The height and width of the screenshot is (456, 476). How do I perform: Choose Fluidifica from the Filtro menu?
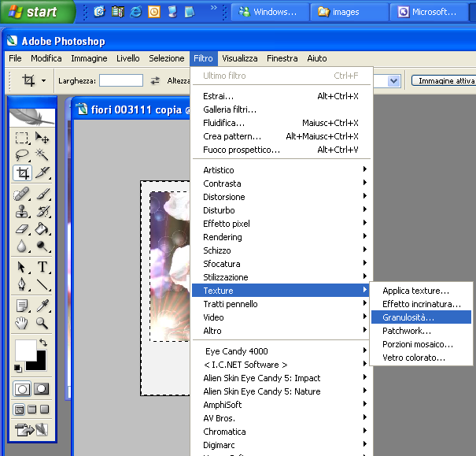pos(282,123)
